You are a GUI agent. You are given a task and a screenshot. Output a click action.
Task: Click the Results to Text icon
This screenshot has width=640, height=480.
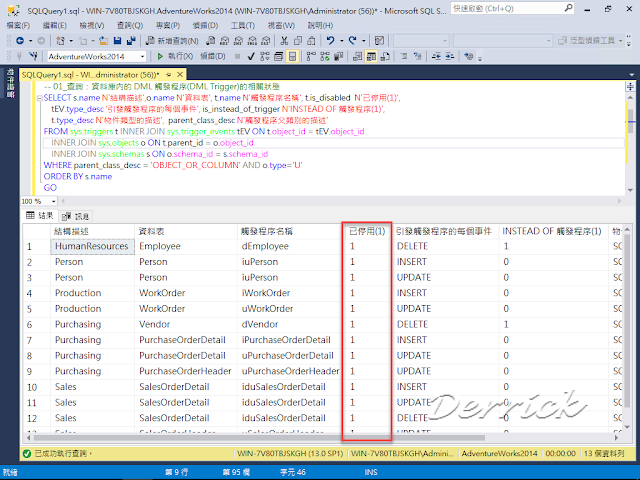[x=357, y=56]
